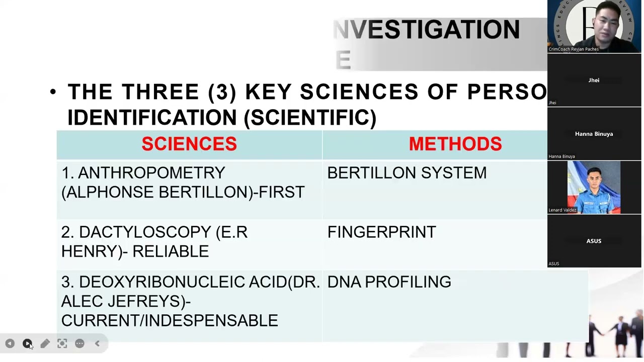
Task: Click the THREE KEY SCIENCES heading text
Action: [x=307, y=105]
